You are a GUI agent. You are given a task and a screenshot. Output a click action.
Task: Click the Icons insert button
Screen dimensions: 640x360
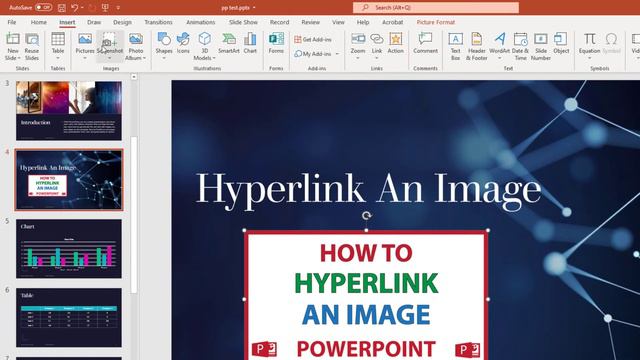pos(183,43)
